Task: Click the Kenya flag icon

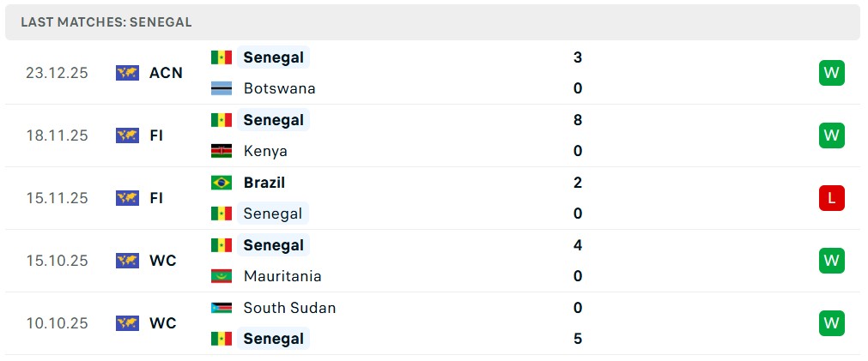Action: click(222, 151)
